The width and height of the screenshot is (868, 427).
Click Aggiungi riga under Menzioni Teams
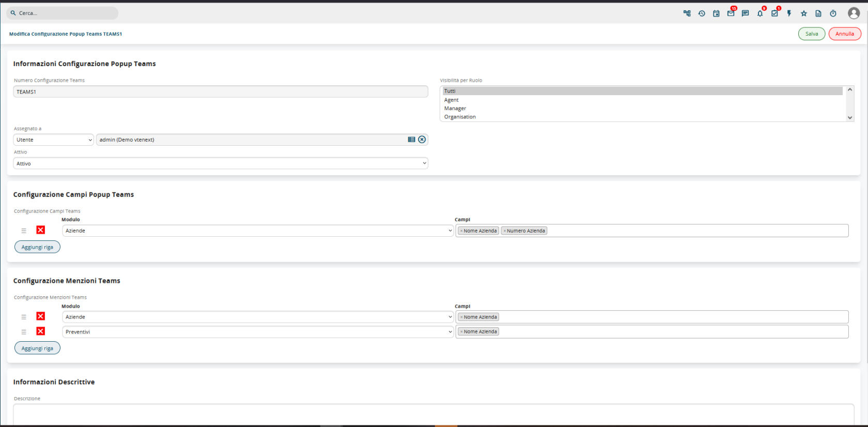click(x=37, y=348)
